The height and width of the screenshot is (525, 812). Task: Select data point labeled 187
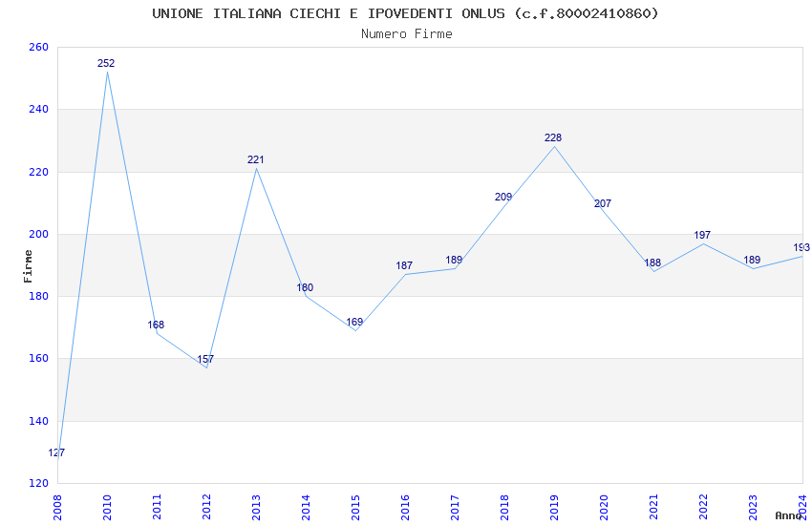point(404,266)
